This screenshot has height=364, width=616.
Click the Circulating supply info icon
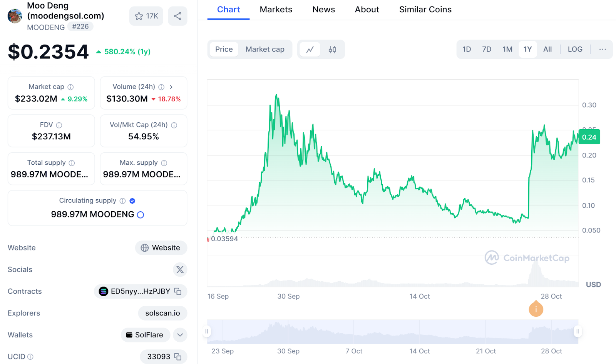click(x=122, y=201)
